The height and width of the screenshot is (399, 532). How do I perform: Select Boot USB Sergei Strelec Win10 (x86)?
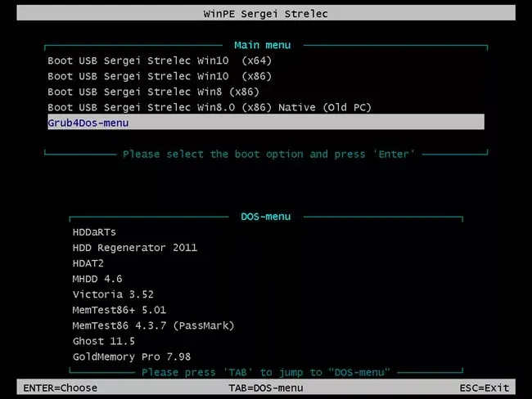(x=160, y=76)
